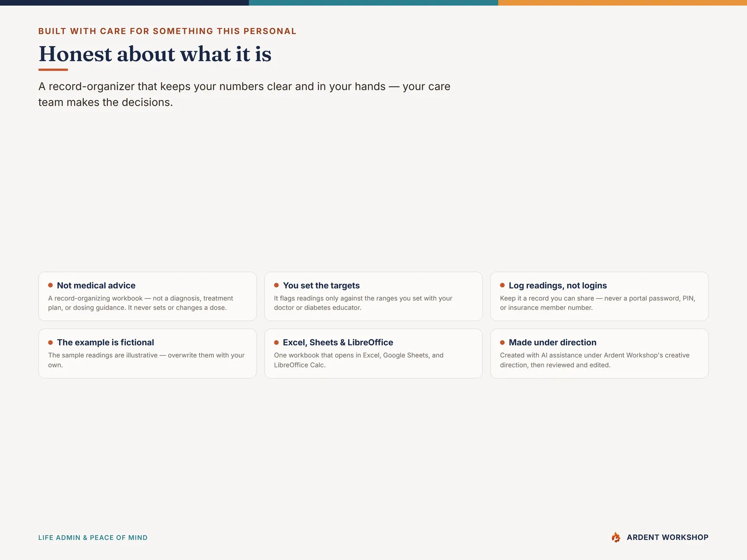The image size is (747, 560).
Task: Click The example is fictional heading
Action: pos(106,343)
